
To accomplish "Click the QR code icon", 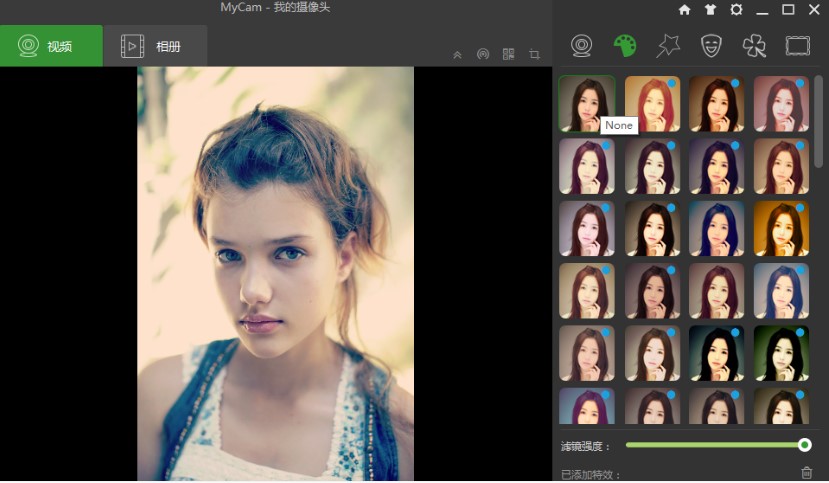I will (508, 54).
